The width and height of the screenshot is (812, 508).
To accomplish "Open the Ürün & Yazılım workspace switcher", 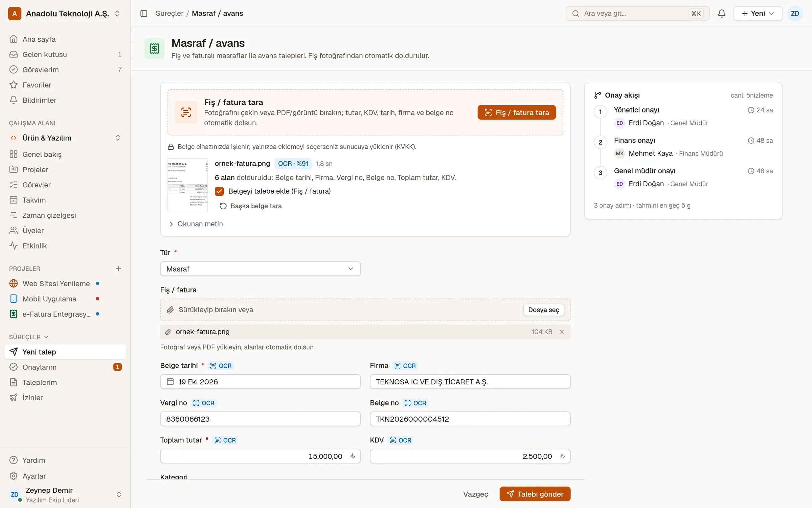I will pos(65,138).
